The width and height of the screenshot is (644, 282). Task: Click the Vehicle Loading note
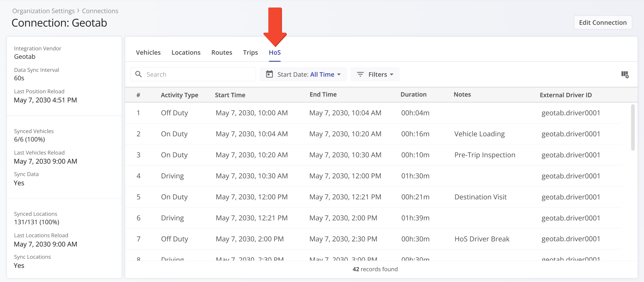click(479, 134)
